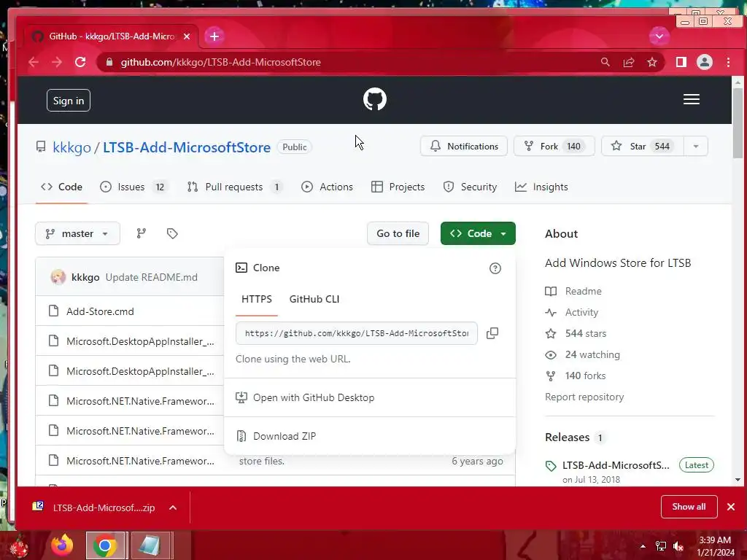
Task: Click Notifications button
Action: point(464,146)
